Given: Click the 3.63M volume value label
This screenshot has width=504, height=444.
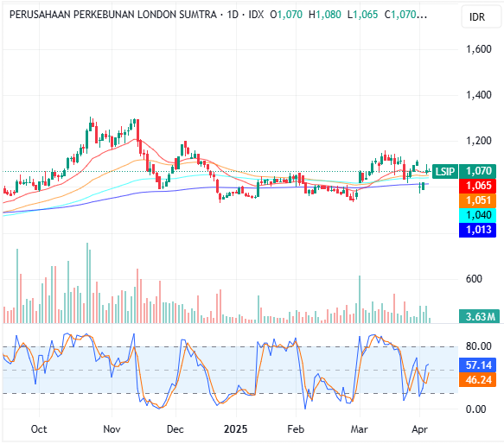Looking at the screenshot, I should coord(479,317).
